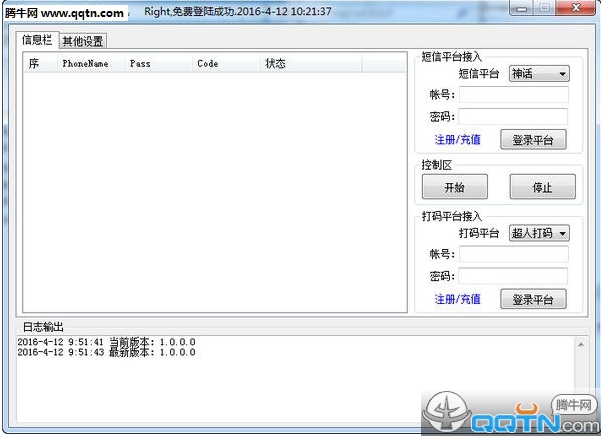The image size is (601, 436).
Task: Click the log output scrollbar up arrow
Action: click(x=581, y=344)
